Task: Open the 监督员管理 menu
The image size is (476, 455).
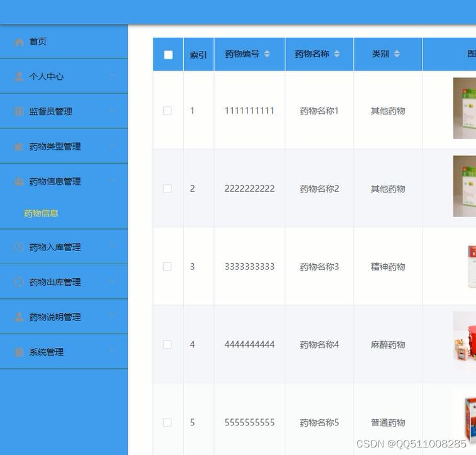Action: (64, 111)
